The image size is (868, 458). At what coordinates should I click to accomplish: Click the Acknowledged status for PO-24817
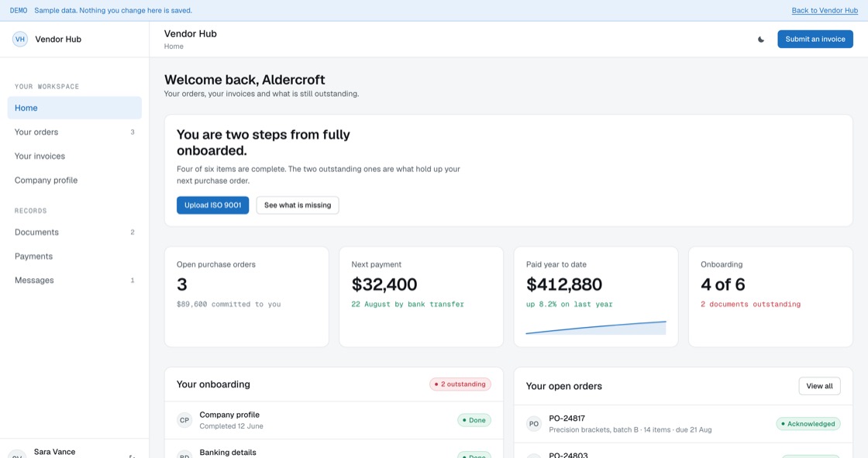point(808,424)
